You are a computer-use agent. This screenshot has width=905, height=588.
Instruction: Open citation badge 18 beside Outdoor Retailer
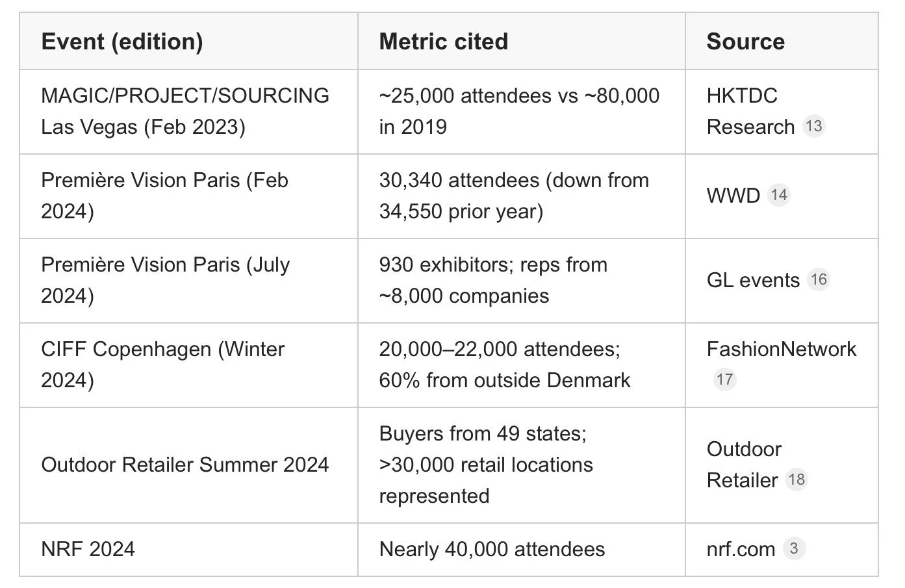coord(796,479)
